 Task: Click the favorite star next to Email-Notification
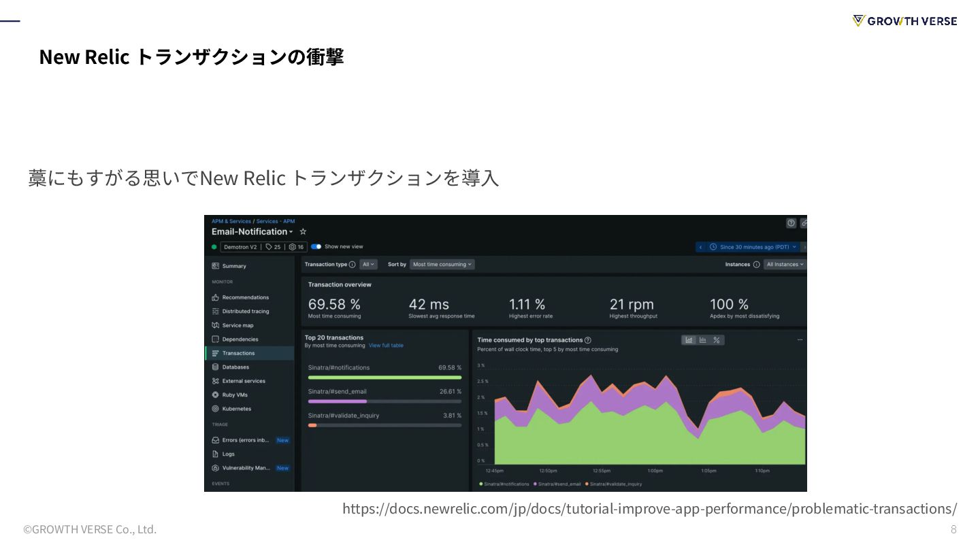tap(303, 231)
